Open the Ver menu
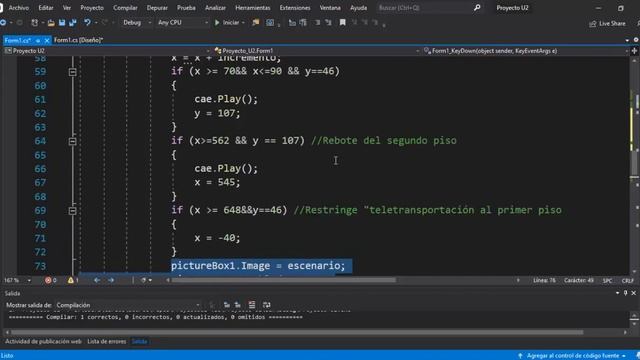The height and width of the screenshot is (360, 640). click(67, 8)
